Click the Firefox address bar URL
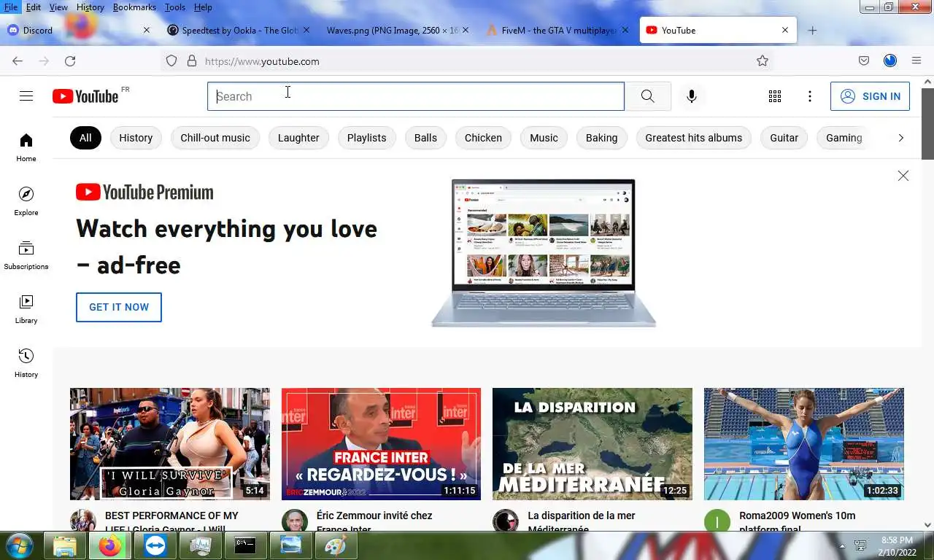The height and width of the screenshot is (560, 934). pyautogui.click(x=262, y=61)
